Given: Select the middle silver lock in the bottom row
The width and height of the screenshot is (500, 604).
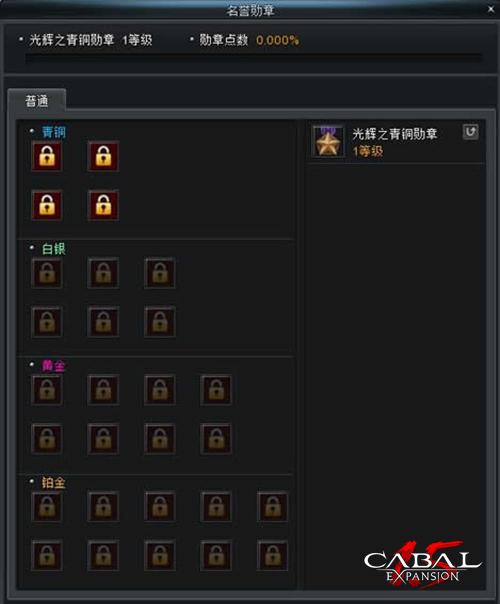Looking at the screenshot, I should (x=103, y=322).
